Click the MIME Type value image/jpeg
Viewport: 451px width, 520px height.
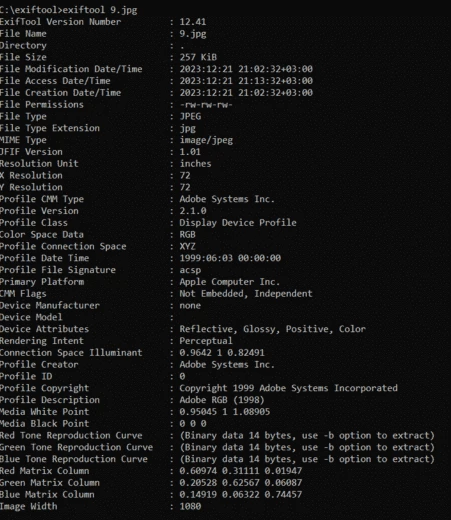coord(206,140)
